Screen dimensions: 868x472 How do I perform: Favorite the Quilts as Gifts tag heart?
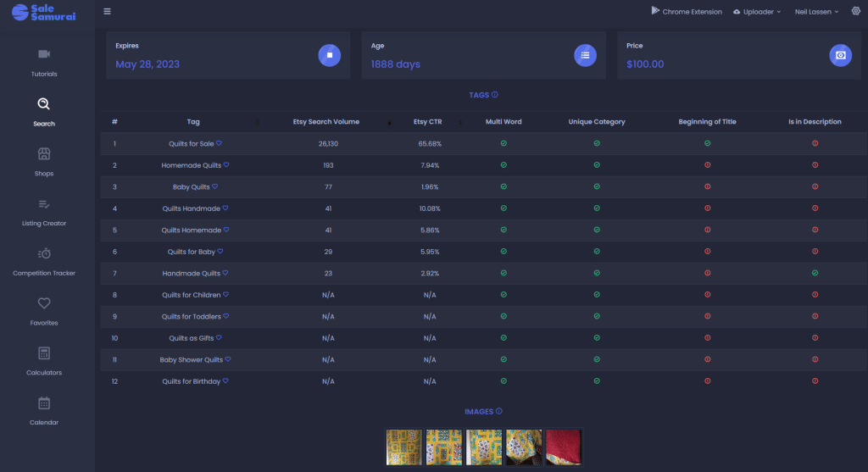tap(220, 337)
